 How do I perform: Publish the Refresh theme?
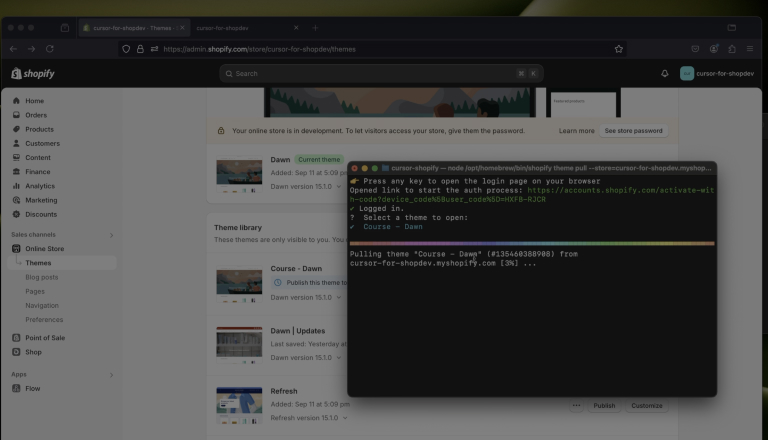[x=604, y=406]
